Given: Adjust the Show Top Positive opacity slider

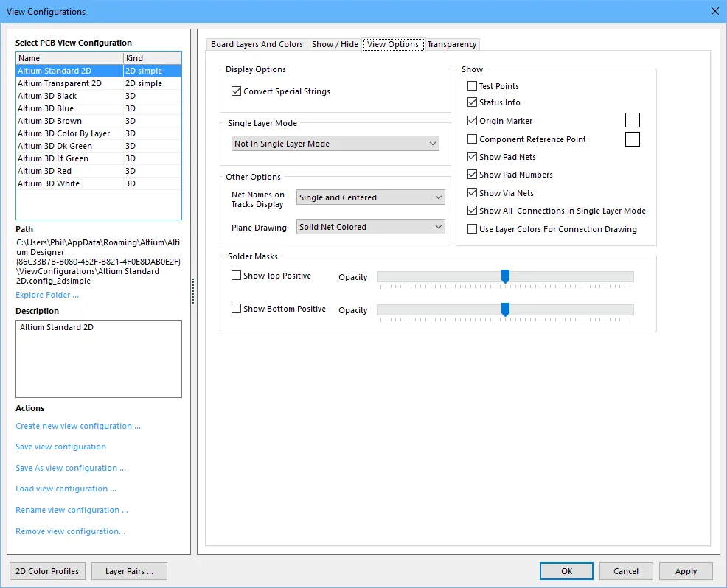Looking at the screenshot, I should 505,276.
